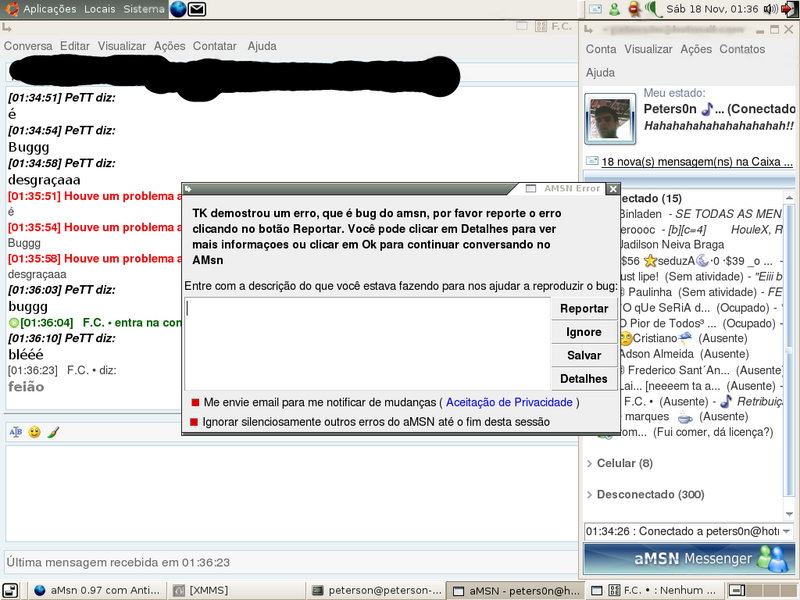800x600 pixels.
Task: Click the profile picture in contact list
Action: pyautogui.click(x=610, y=119)
